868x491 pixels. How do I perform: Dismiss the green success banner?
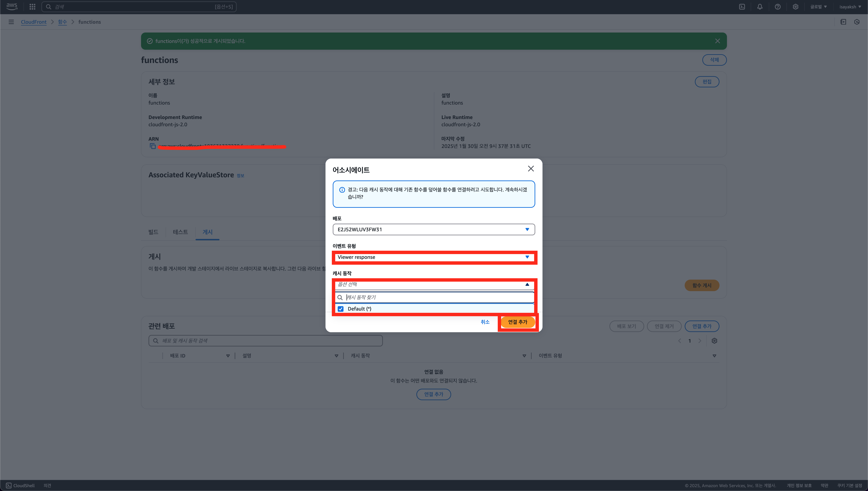click(x=717, y=41)
